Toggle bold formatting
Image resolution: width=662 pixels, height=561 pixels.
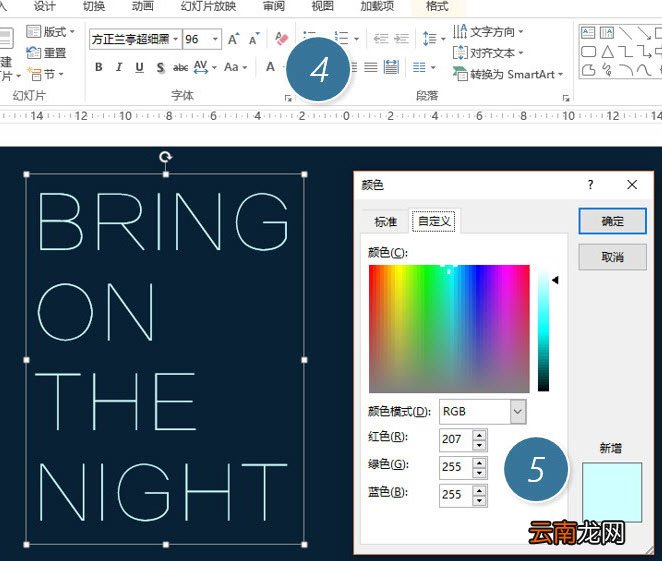pos(99,67)
